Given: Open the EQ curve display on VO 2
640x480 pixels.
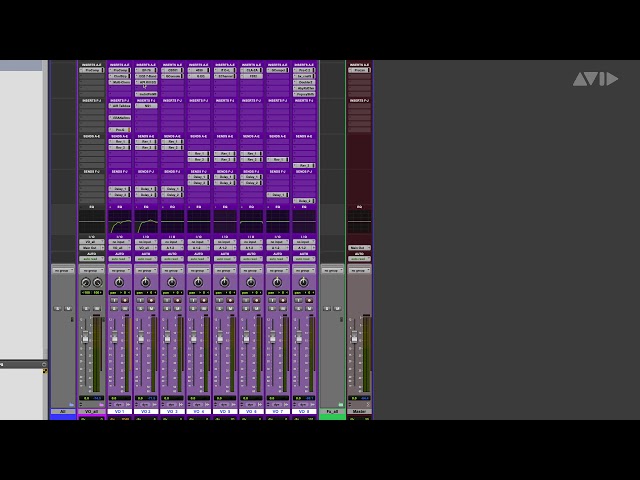Looking at the screenshot, I should click(x=146, y=222).
